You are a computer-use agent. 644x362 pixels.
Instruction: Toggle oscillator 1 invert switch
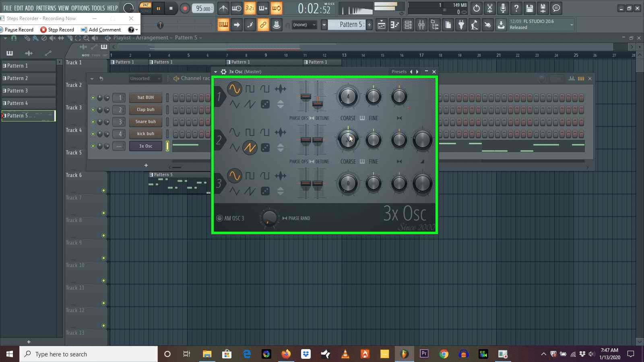(281, 104)
